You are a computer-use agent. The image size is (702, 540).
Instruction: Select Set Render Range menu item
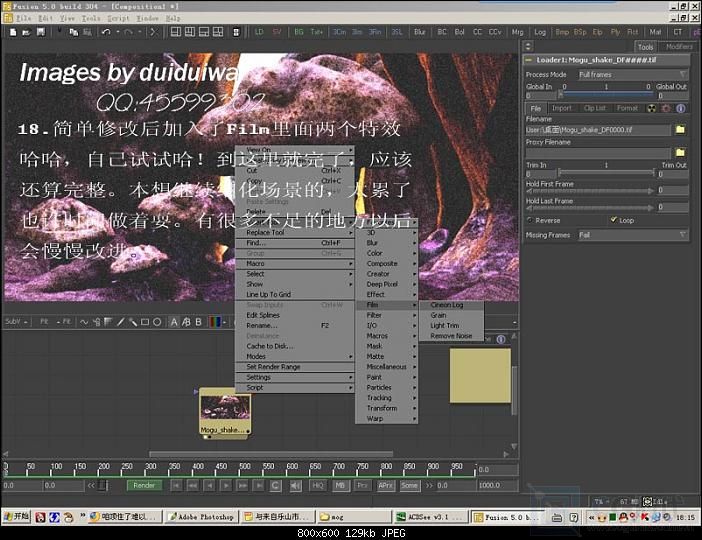(295, 367)
